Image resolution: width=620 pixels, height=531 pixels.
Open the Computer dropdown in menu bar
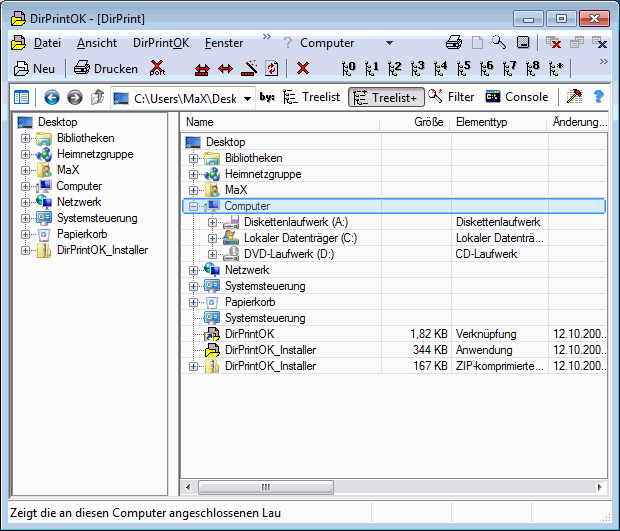[x=389, y=43]
